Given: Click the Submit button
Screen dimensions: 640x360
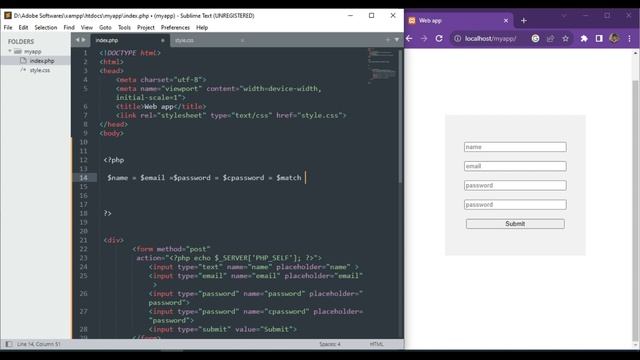Looking at the screenshot, I should point(515,224).
